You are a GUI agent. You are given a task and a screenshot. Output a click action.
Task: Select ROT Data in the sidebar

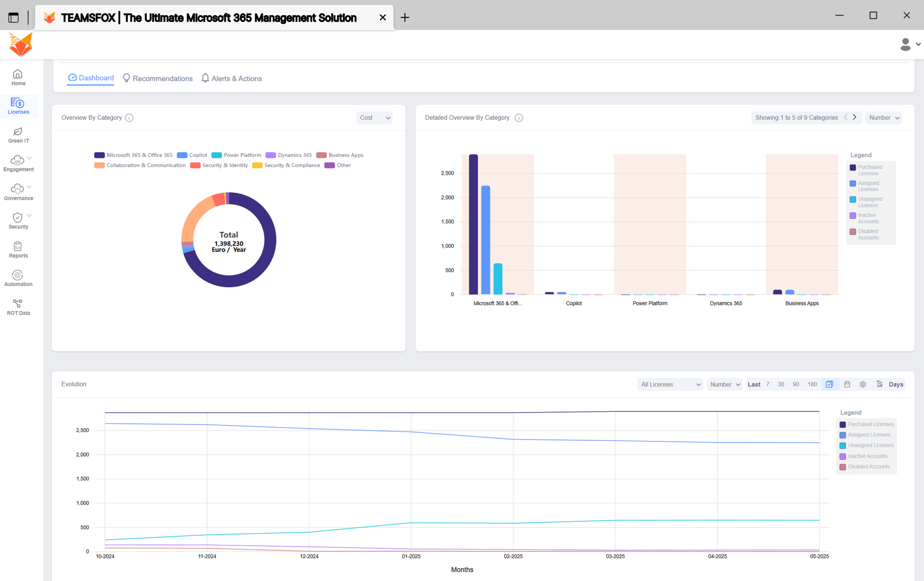pos(18,306)
